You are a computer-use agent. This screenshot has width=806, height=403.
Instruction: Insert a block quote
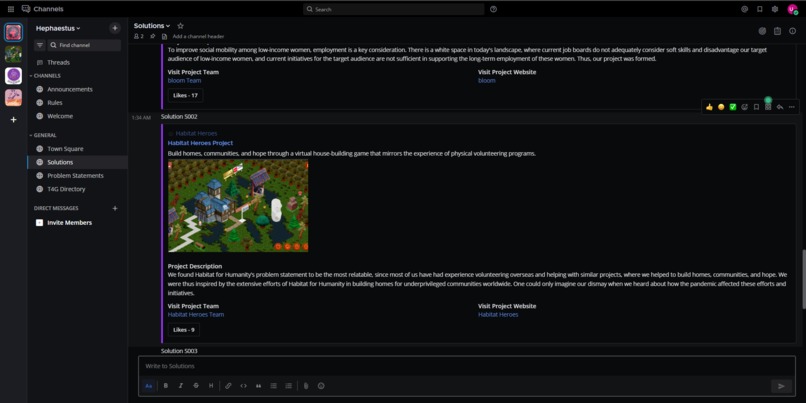point(259,386)
